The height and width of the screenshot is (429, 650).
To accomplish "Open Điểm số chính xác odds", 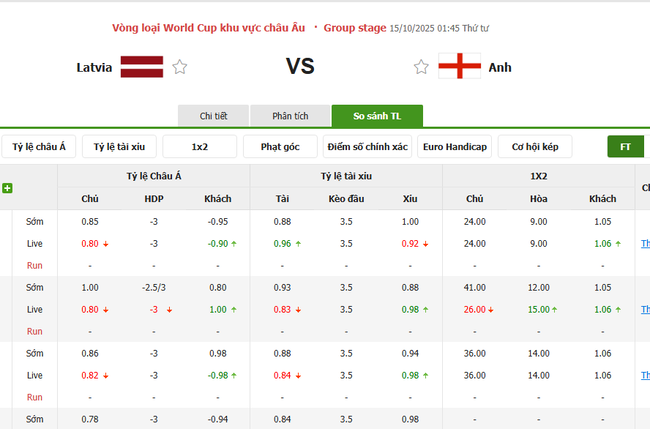I will click(367, 147).
